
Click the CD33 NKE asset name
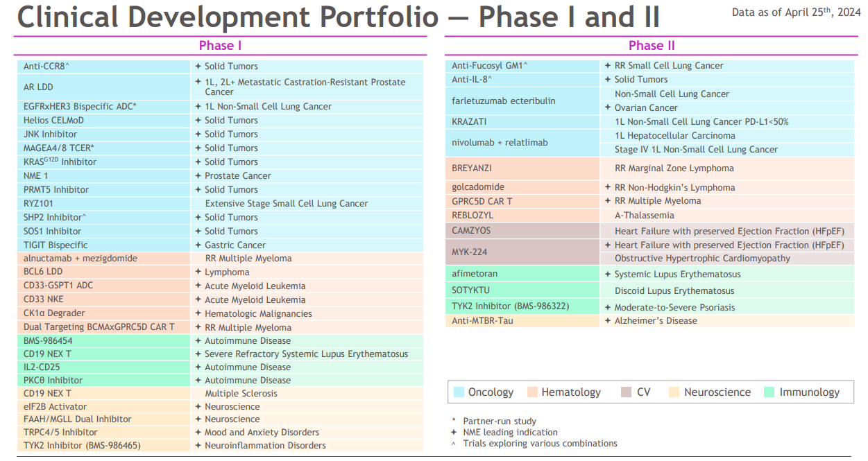click(43, 300)
